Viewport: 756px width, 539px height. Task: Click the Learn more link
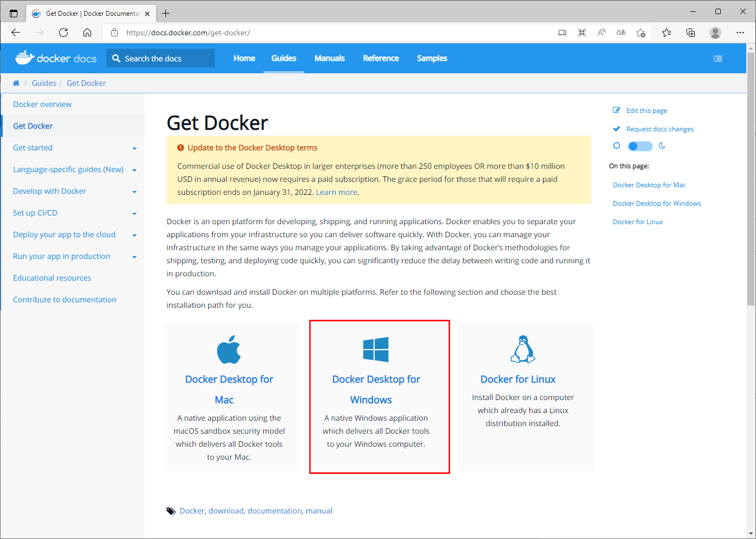coord(336,192)
